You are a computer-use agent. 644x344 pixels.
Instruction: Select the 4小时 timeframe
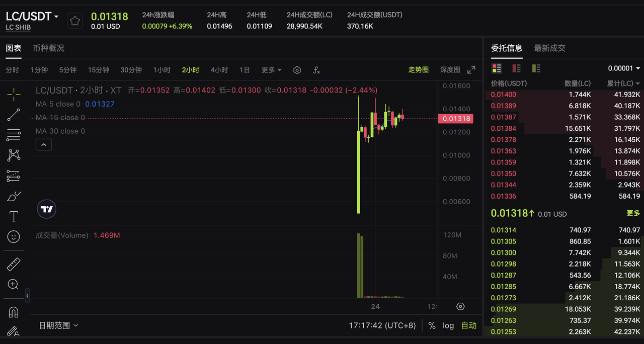[219, 70]
